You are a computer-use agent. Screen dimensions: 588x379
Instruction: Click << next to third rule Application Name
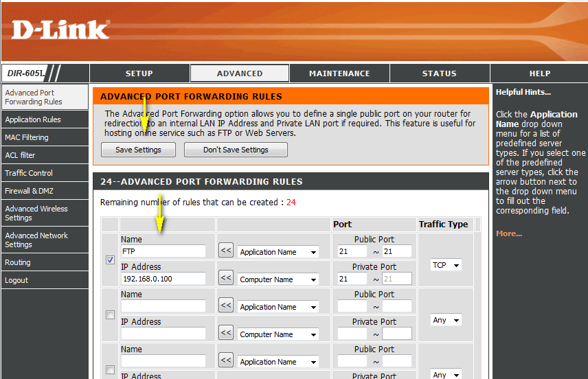(226, 360)
